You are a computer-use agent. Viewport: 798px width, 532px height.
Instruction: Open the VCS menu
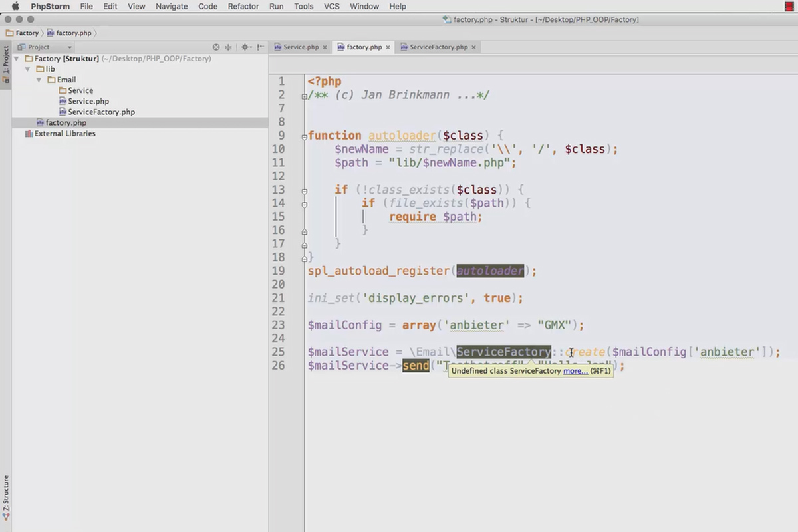point(332,6)
